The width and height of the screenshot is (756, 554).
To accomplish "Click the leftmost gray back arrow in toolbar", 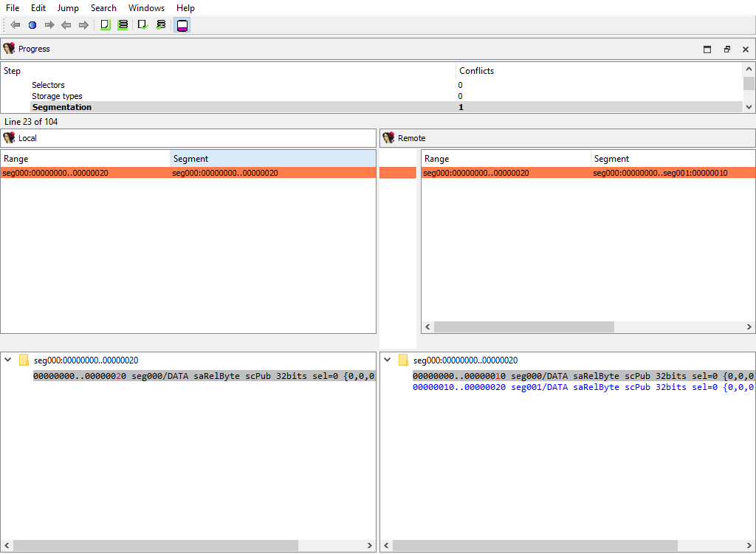I will [x=15, y=25].
